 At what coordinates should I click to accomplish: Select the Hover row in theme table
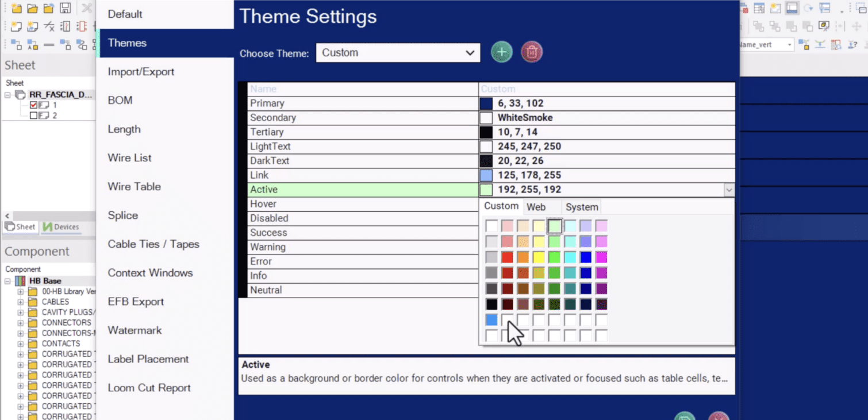pyautogui.click(x=363, y=204)
